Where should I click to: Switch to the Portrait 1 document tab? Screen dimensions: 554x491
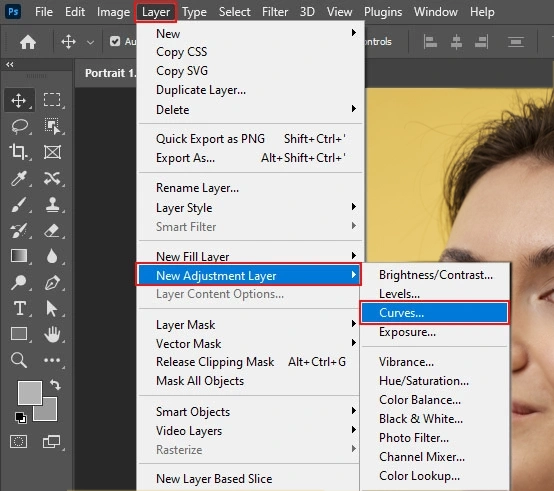pos(110,73)
